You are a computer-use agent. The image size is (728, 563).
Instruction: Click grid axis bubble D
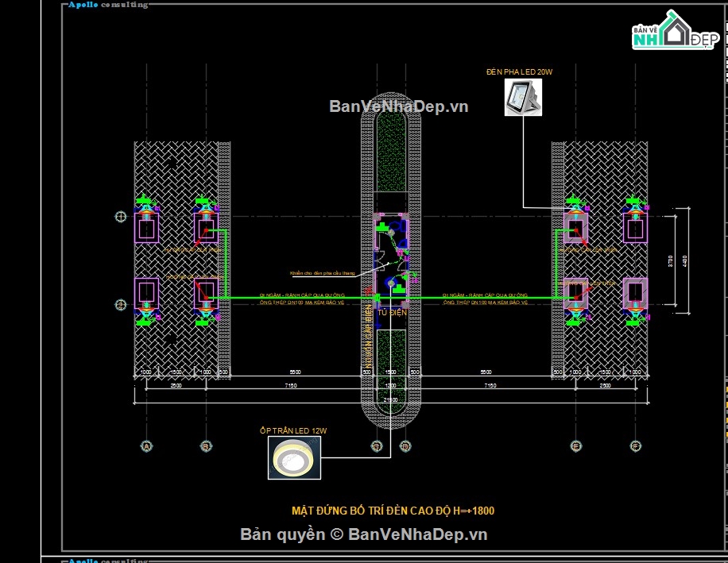(405, 446)
